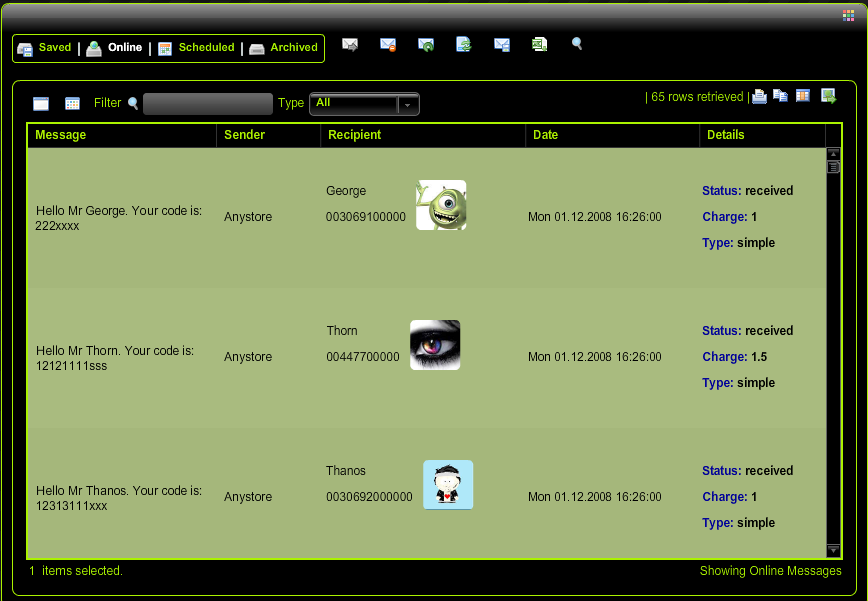The width and height of the screenshot is (868, 601).
Task: Click the Scheduled tab calendar icon
Action: [165, 49]
